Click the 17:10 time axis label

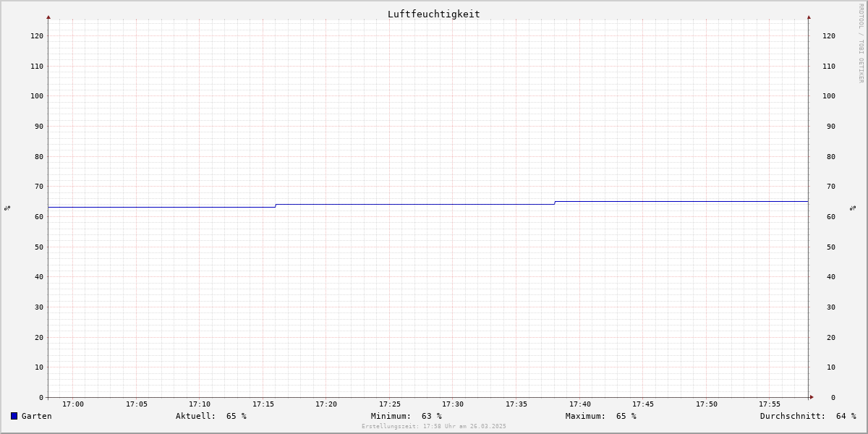pyautogui.click(x=200, y=404)
